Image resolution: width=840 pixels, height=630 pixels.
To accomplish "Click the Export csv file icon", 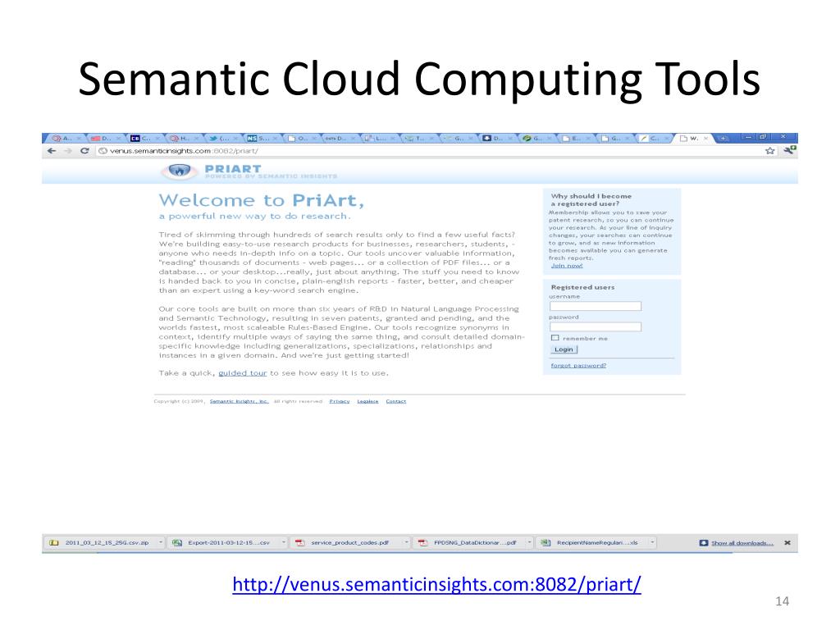I will click(x=177, y=543).
